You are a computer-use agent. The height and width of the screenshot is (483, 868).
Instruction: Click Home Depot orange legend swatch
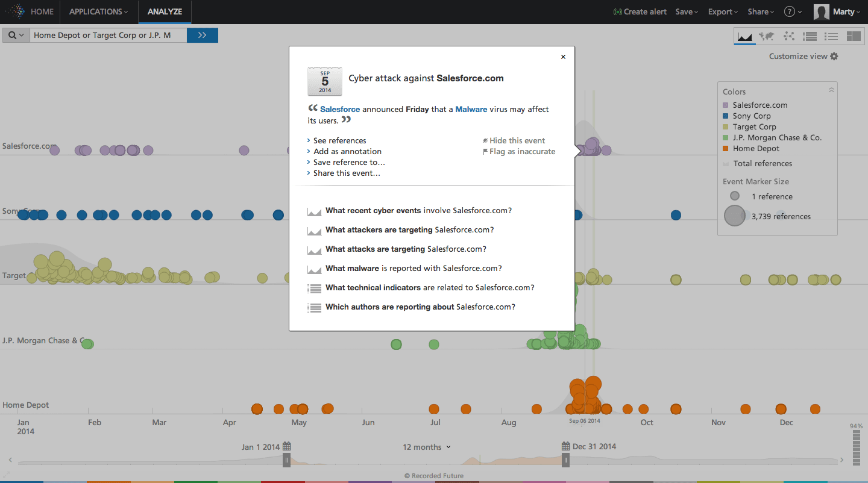pyautogui.click(x=726, y=148)
